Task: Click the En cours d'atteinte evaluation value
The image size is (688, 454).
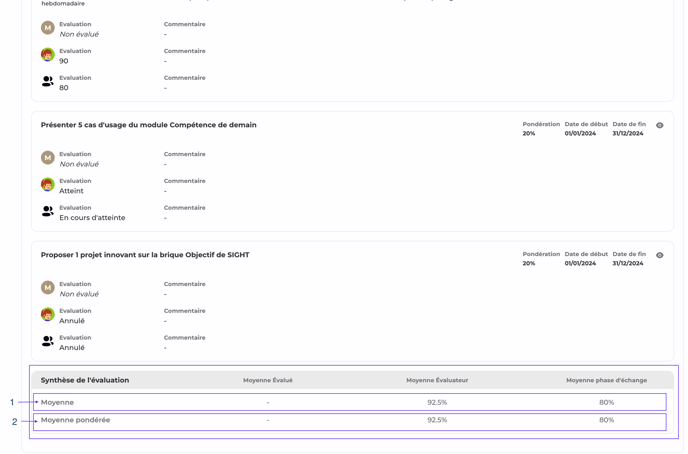Action: 92,218
